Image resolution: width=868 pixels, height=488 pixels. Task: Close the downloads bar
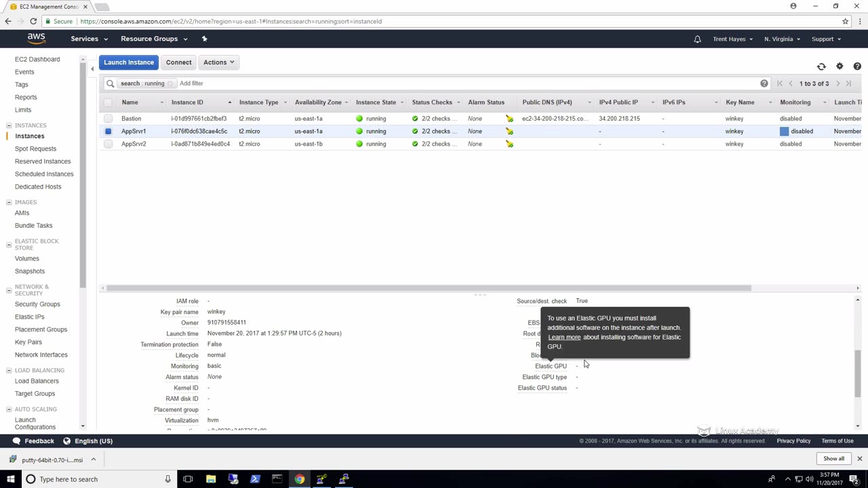click(x=859, y=459)
